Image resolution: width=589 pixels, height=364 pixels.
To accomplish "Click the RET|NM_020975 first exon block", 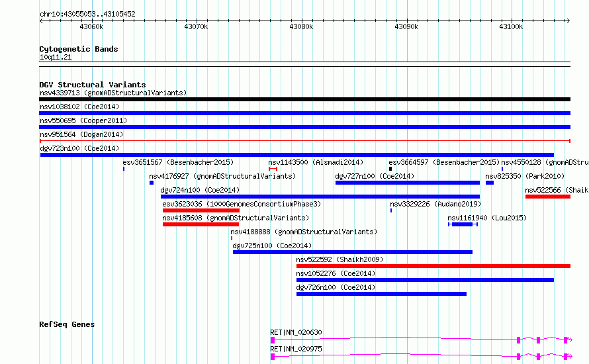I will coord(273,357).
